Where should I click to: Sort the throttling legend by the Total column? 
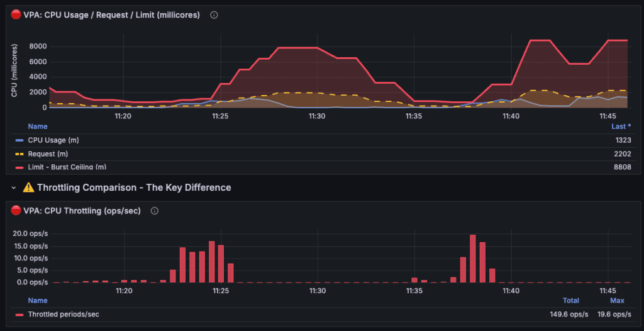point(570,301)
